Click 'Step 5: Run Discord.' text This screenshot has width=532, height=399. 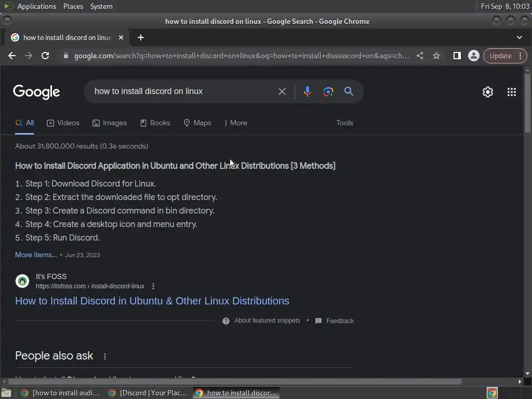62,238
